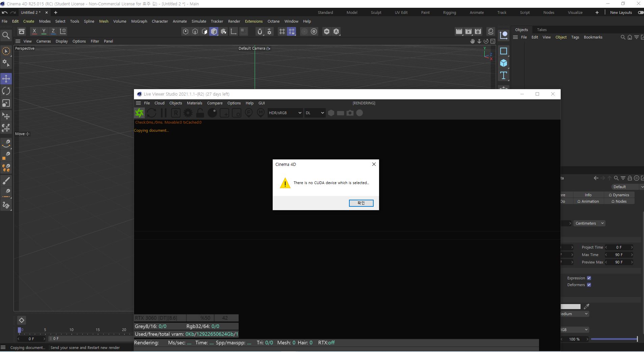
Task: Open Octane settings gear in Live Viewer
Action: pyautogui.click(x=188, y=113)
